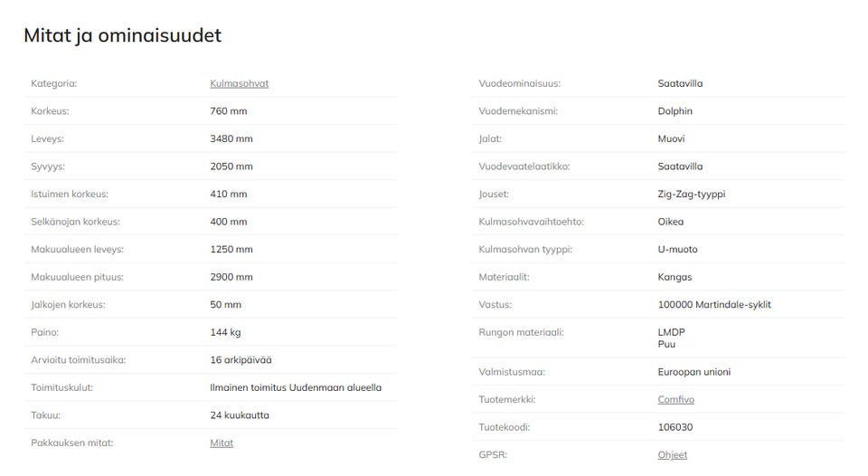Open the GPSR Ohjeet link

pos(672,454)
